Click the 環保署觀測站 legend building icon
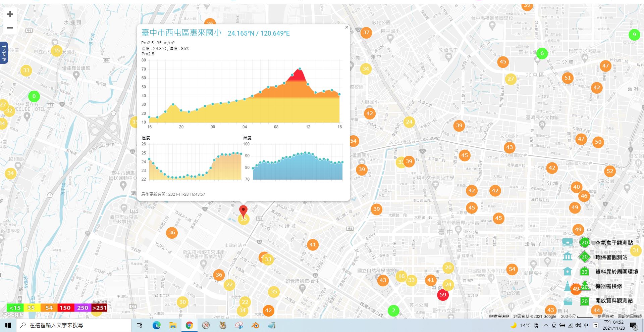The width and height of the screenshot is (644, 332). tap(568, 256)
